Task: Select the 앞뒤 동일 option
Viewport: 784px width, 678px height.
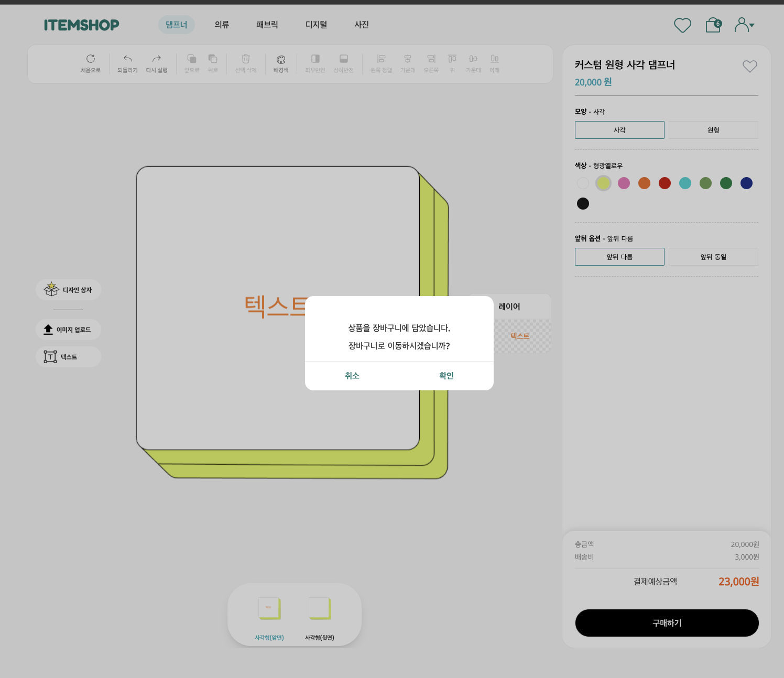Action: (713, 257)
